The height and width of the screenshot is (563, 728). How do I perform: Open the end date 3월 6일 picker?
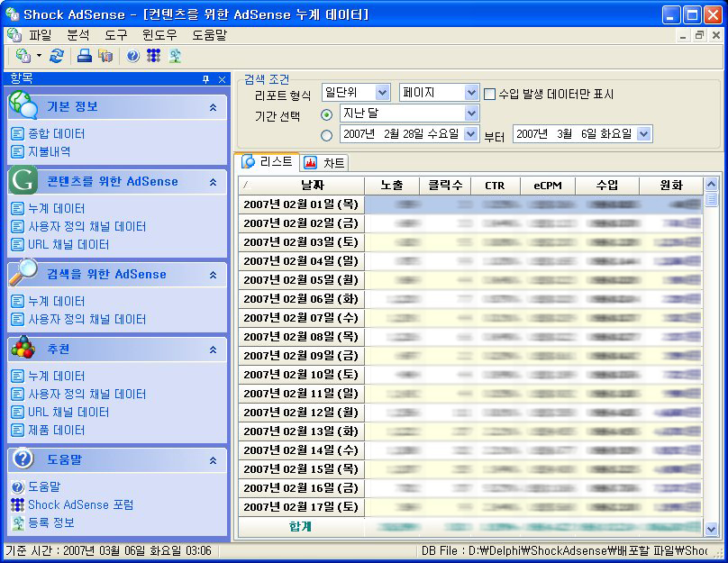pos(643,134)
